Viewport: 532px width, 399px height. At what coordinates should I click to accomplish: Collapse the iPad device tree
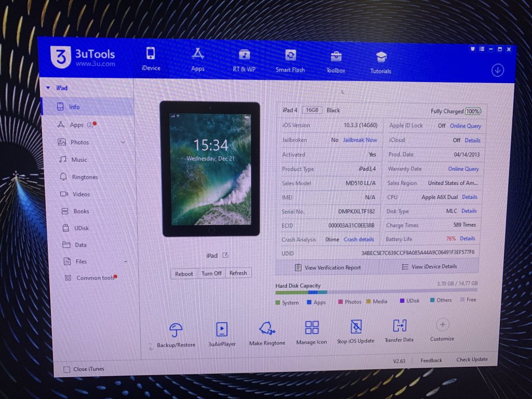(48, 87)
